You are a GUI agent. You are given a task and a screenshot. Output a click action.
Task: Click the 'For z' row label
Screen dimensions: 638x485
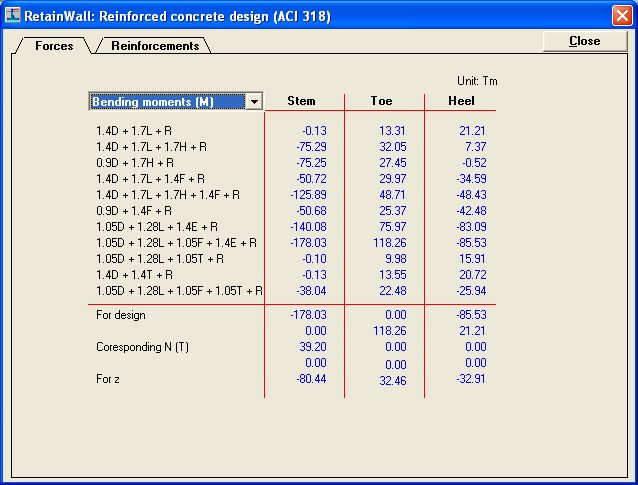[108, 379]
